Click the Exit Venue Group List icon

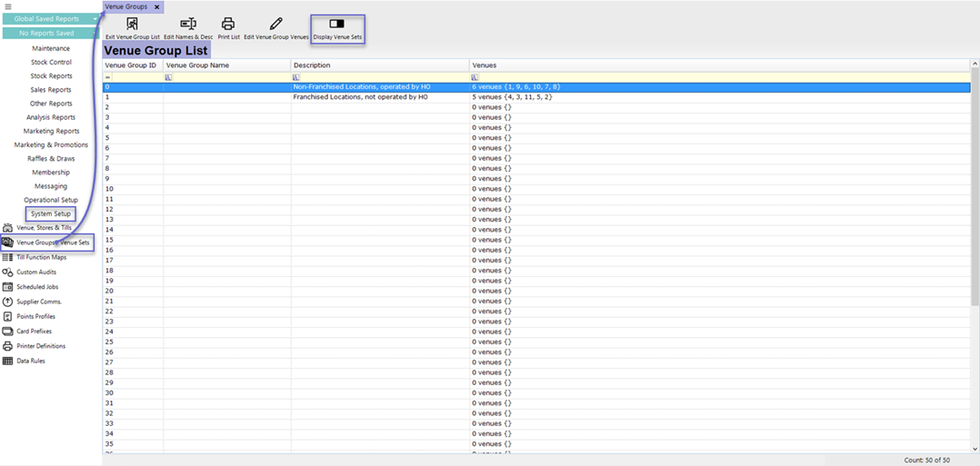(x=133, y=25)
